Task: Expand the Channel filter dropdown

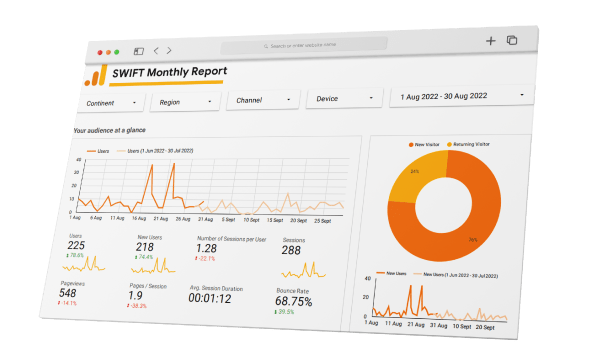Action: pos(263,100)
